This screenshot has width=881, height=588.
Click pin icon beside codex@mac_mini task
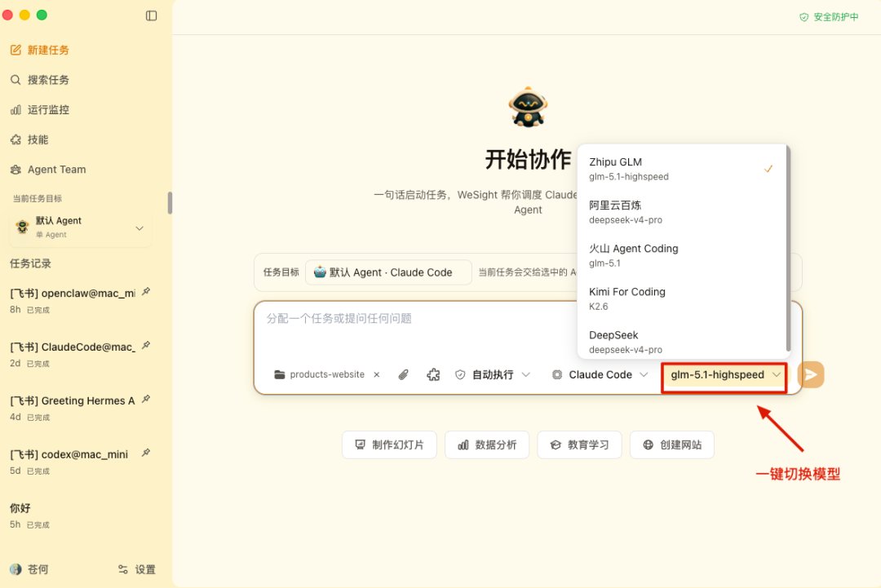coord(146,453)
